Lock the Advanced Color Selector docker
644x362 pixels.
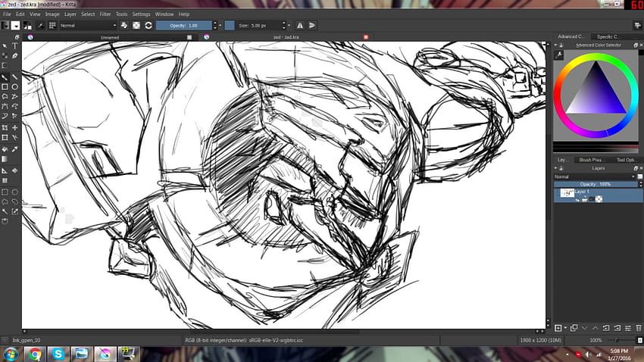[x=561, y=45]
